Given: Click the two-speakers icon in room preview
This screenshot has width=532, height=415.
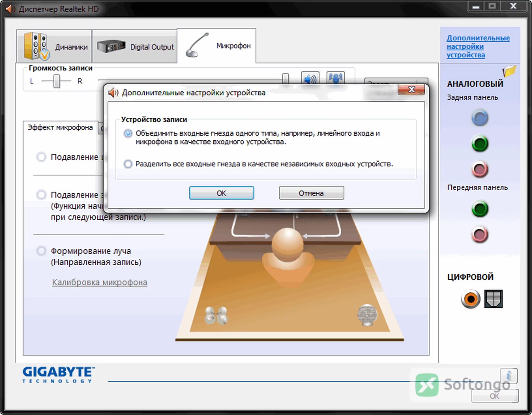Looking at the screenshot, I should click(216, 315).
